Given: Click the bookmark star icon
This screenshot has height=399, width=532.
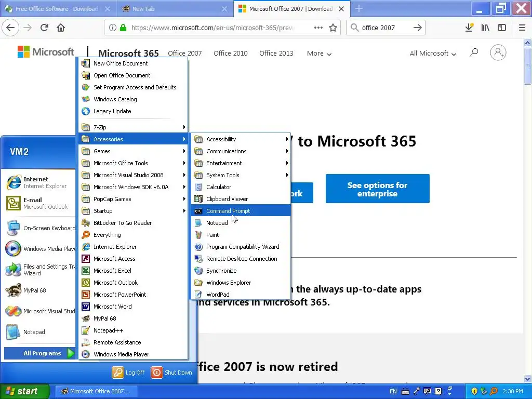Looking at the screenshot, I should pyautogui.click(x=333, y=28).
